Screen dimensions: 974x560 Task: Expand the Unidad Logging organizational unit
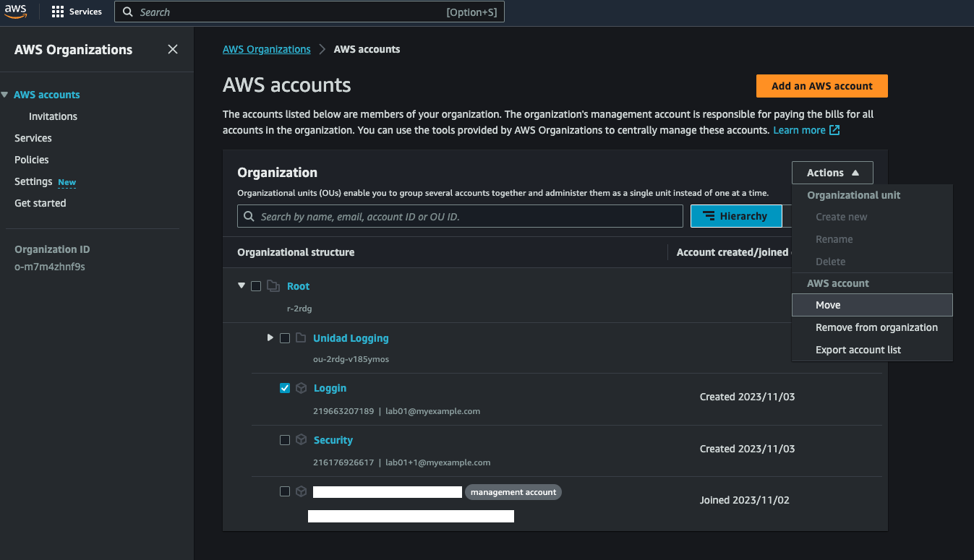[270, 337]
